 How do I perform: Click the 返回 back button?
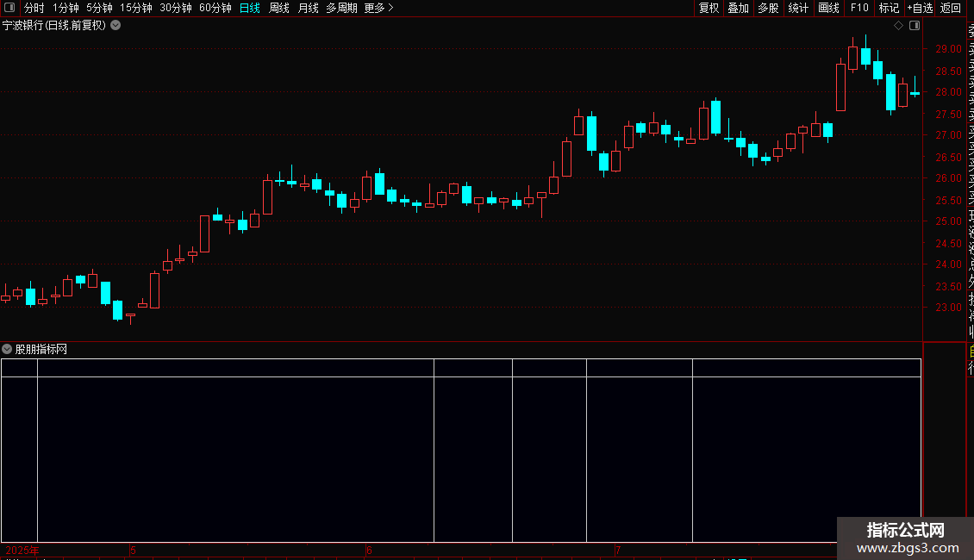951,8
